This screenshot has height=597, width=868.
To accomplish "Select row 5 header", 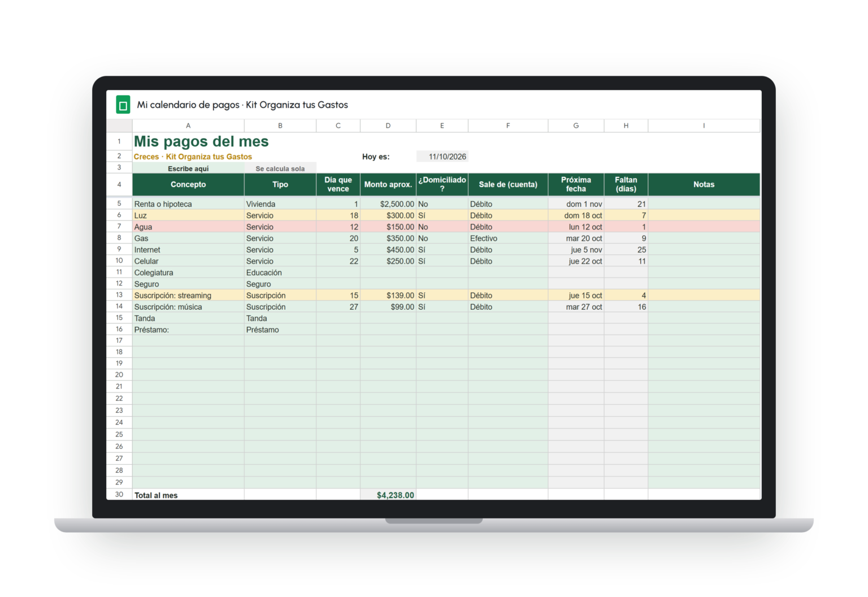I will point(119,204).
